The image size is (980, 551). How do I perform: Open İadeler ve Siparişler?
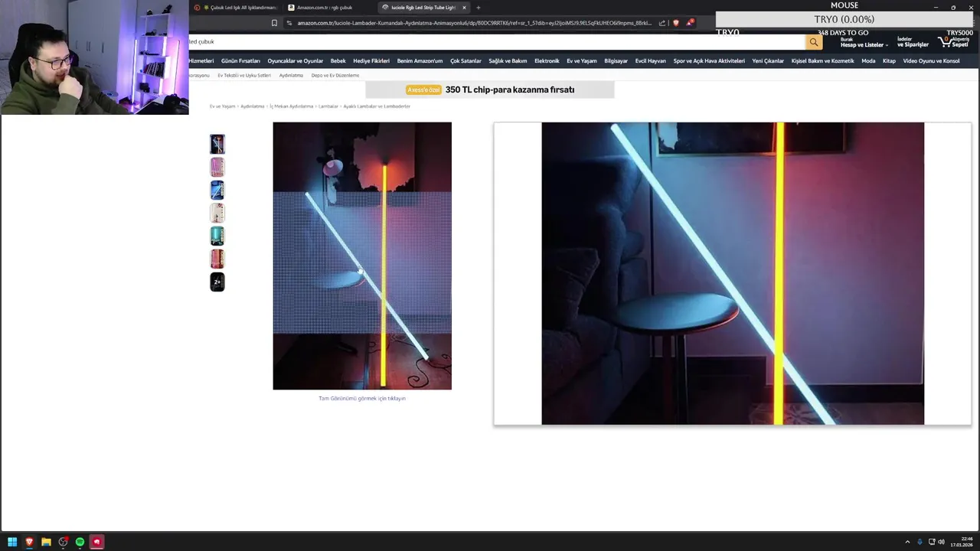pyautogui.click(x=913, y=42)
